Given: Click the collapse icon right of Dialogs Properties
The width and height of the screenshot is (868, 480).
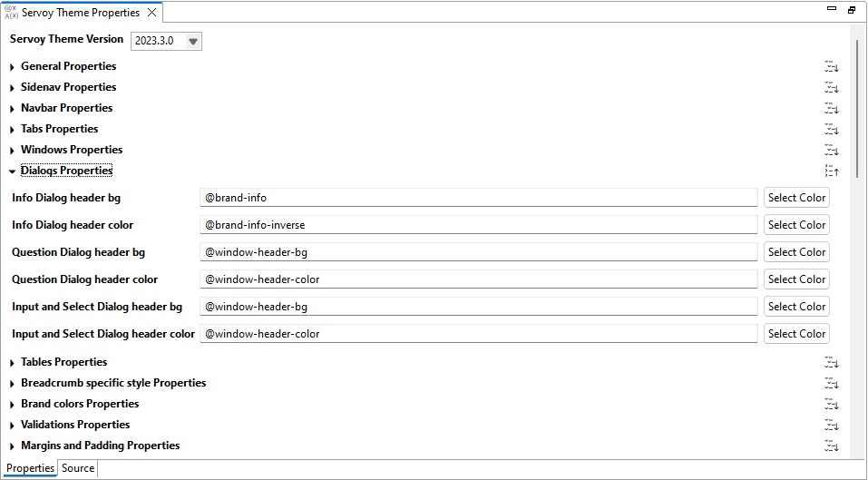Looking at the screenshot, I should 831,171.
